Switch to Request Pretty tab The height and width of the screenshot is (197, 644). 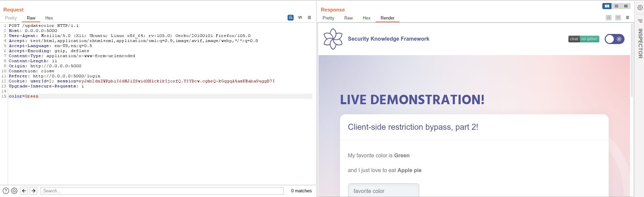click(x=11, y=18)
